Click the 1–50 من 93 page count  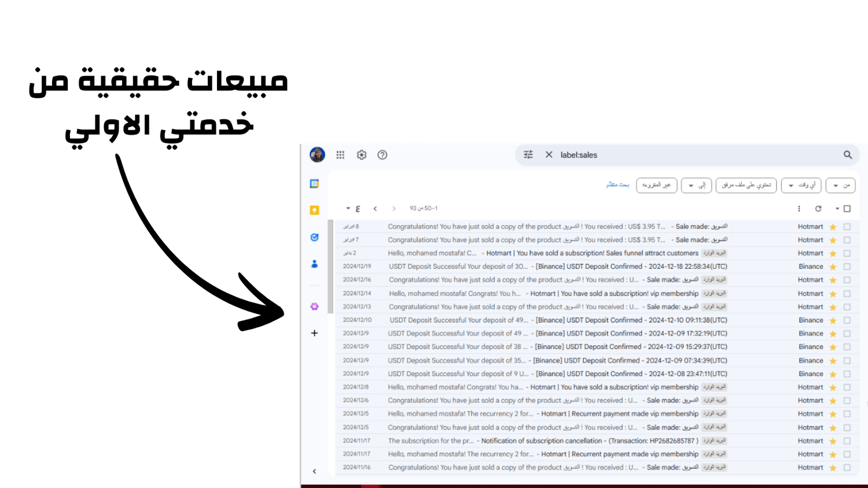click(x=424, y=209)
